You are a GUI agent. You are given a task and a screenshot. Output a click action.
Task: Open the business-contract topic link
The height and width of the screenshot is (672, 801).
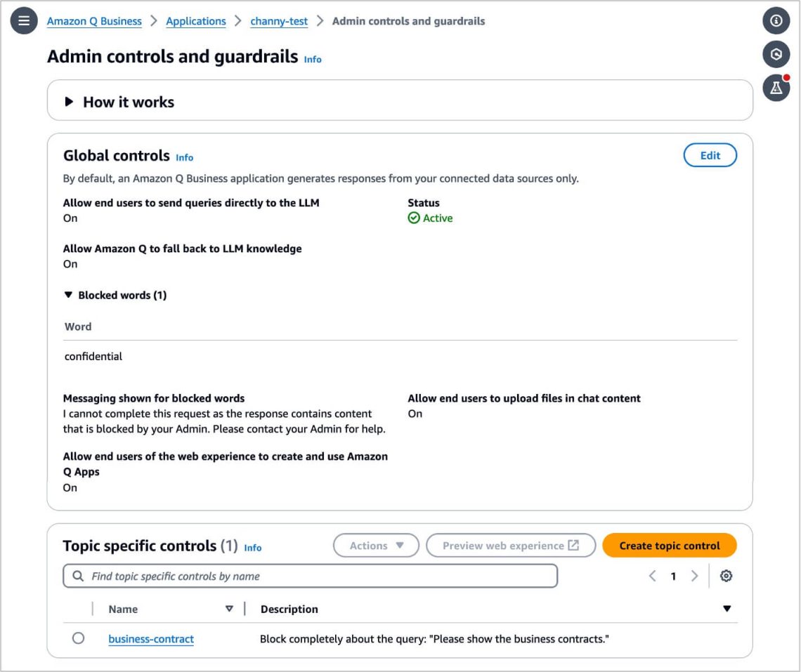tap(150, 639)
